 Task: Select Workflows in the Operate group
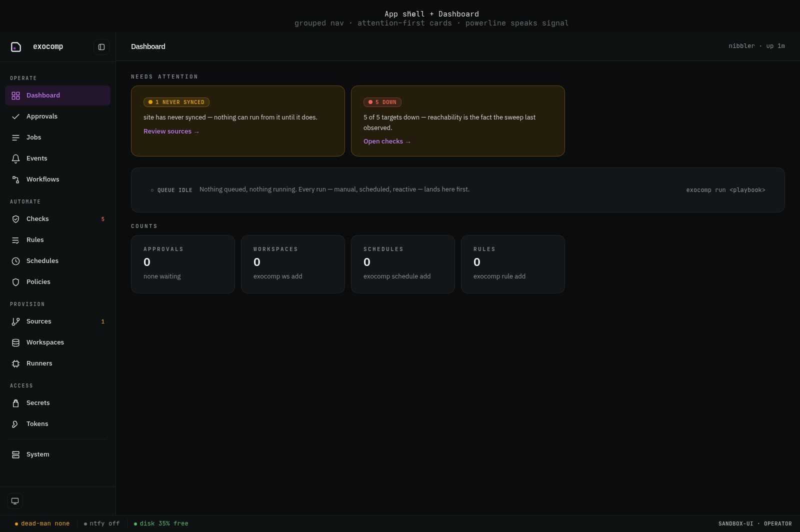click(x=57, y=179)
